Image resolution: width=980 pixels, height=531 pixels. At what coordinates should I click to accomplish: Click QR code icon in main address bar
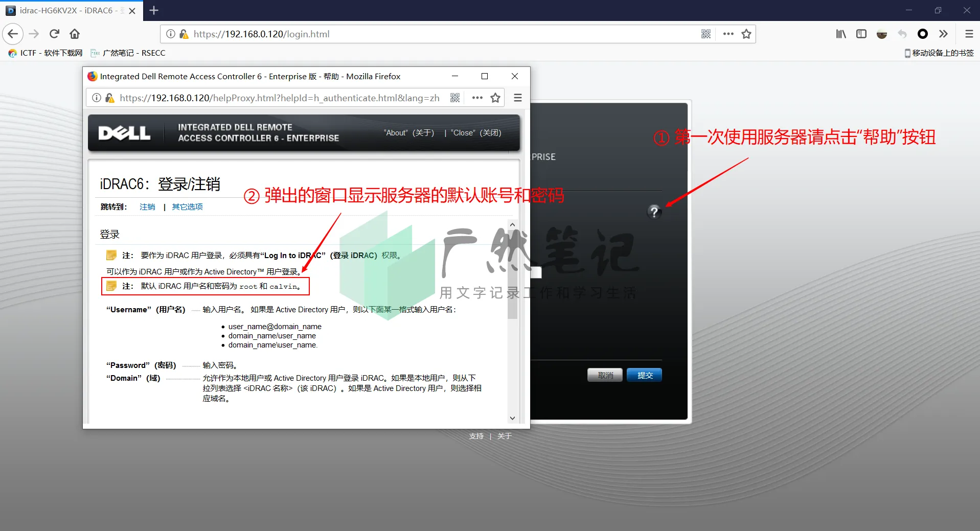pyautogui.click(x=706, y=34)
